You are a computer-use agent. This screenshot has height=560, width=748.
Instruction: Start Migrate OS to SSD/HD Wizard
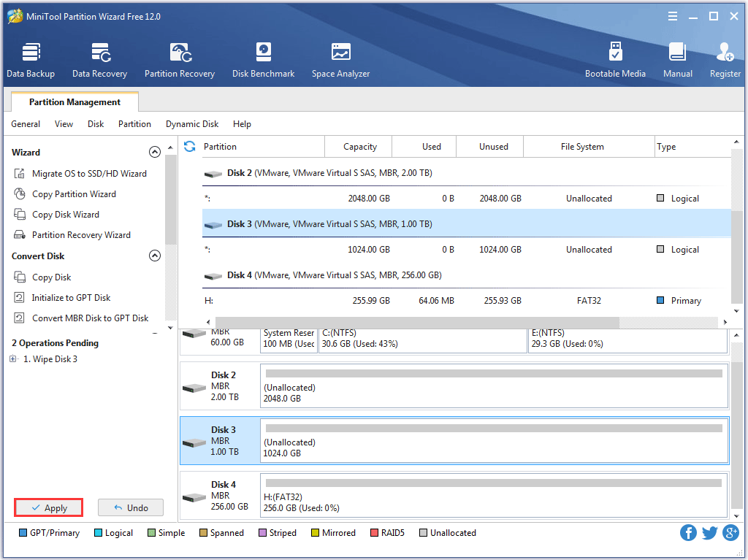89,174
